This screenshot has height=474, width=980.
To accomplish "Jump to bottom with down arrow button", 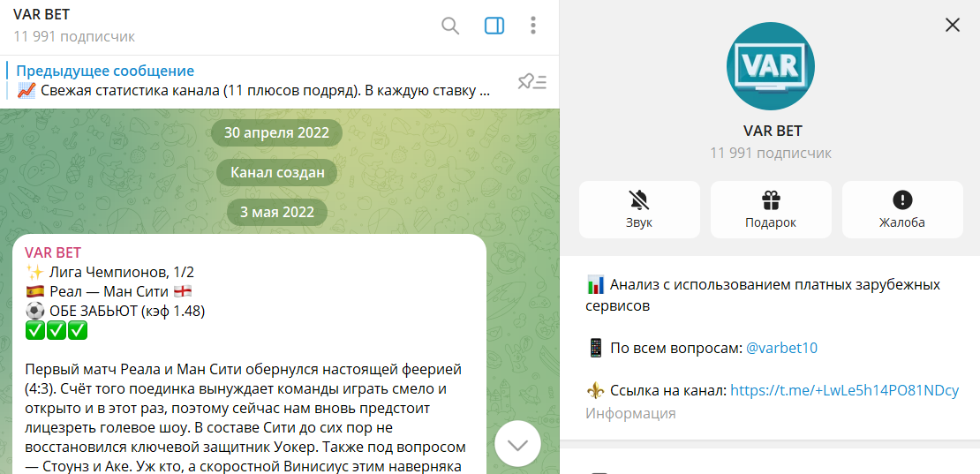I will pyautogui.click(x=517, y=444).
